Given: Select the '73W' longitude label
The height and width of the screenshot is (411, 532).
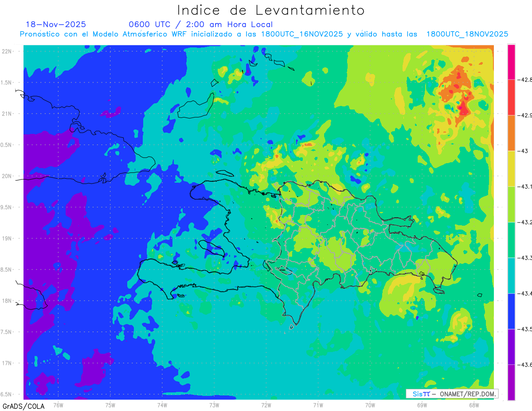Looking at the screenshot, I should (x=214, y=405).
